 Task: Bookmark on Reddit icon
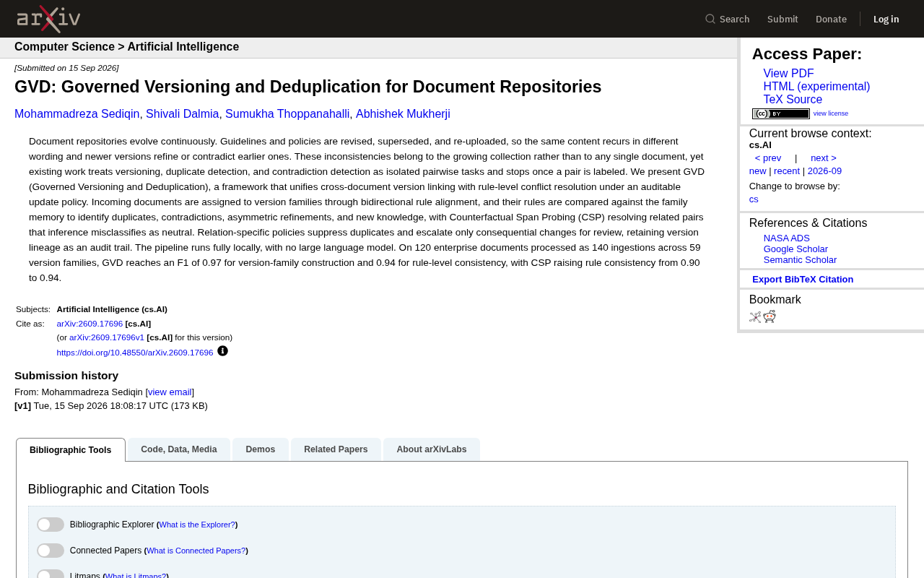770,316
